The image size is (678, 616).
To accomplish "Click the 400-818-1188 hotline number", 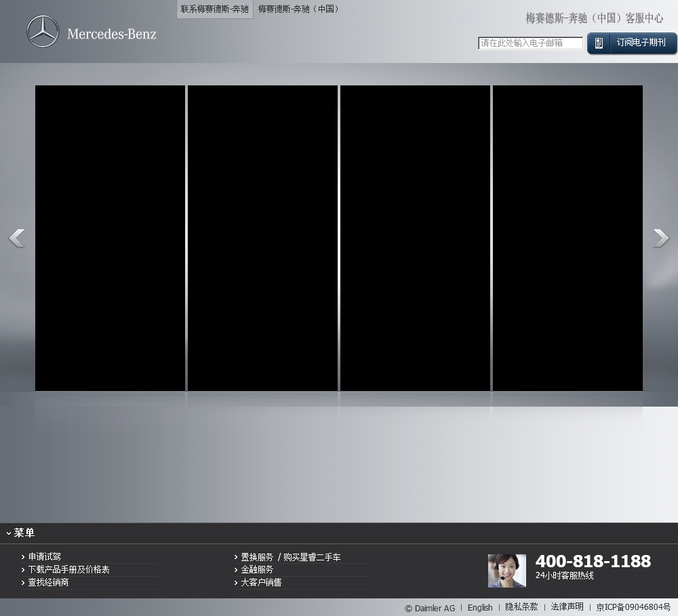I will pos(593,561).
